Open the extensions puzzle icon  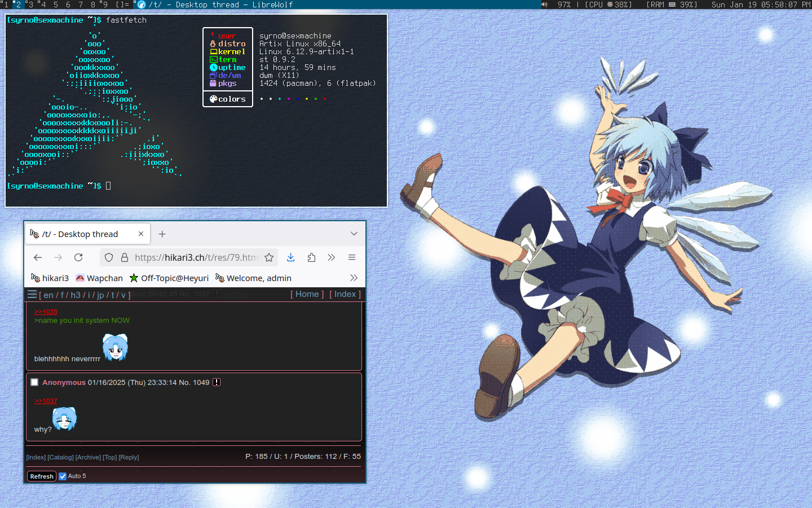[x=311, y=257]
